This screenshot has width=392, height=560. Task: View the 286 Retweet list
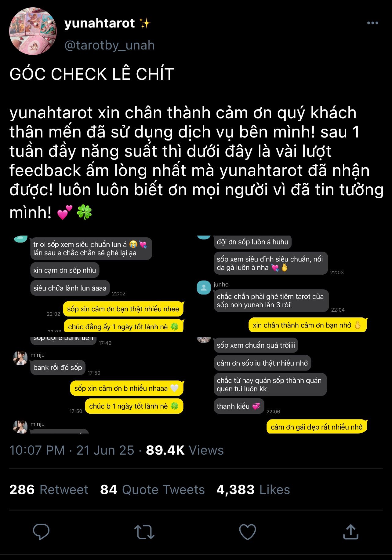[49, 490]
